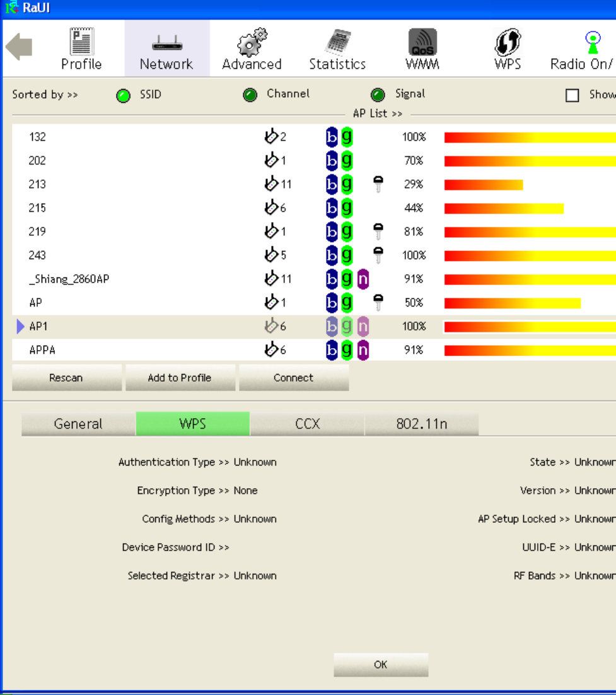Viewport: 616px width, 695px height.
Task: Click the 81% signal value
Action: tap(414, 232)
